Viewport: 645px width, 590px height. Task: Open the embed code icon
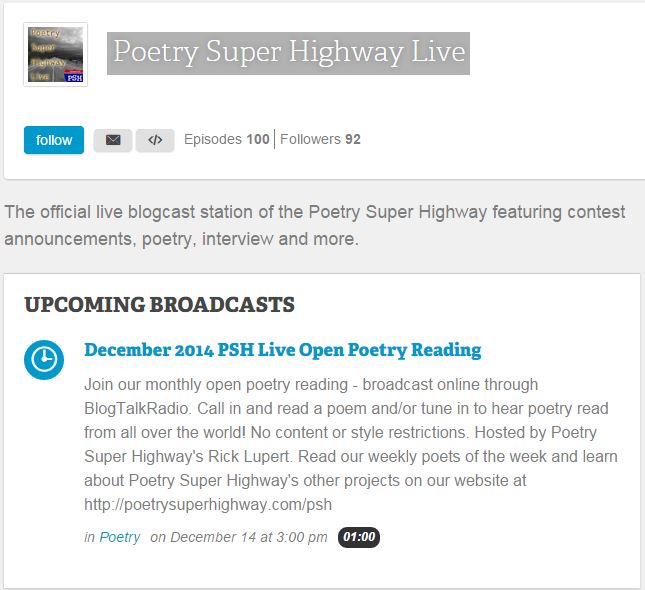(155, 140)
